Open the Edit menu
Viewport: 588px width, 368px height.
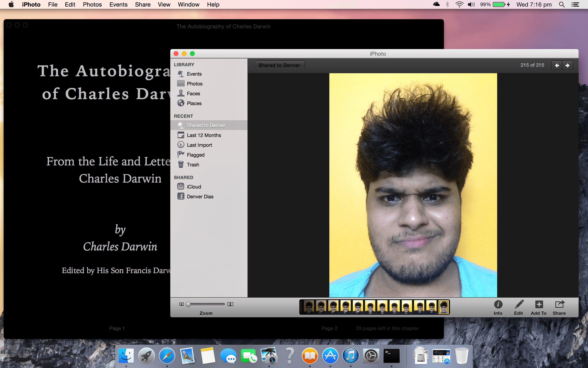click(70, 4)
